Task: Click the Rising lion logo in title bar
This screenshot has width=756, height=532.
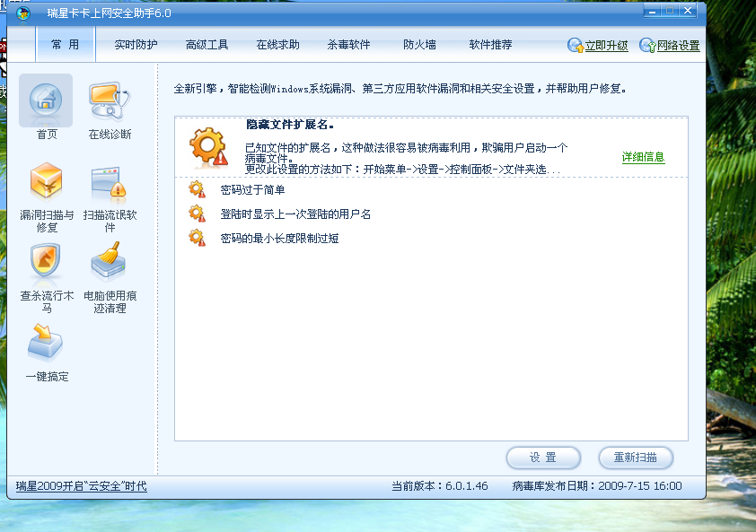Action: [x=23, y=13]
